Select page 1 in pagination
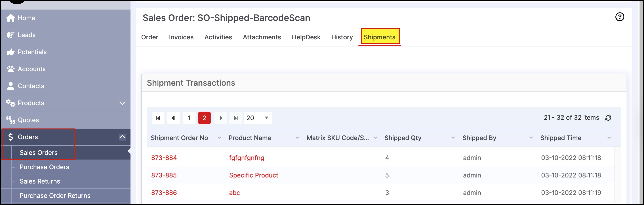Screen dimensions: 644x205 click(x=189, y=118)
